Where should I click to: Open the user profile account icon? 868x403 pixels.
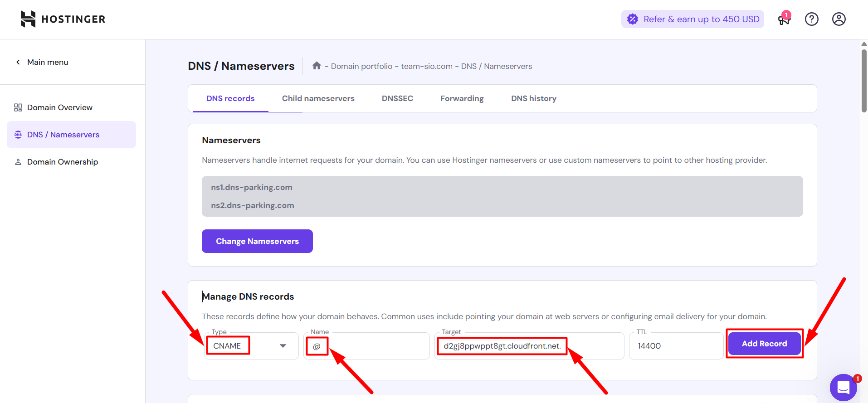point(839,19)
